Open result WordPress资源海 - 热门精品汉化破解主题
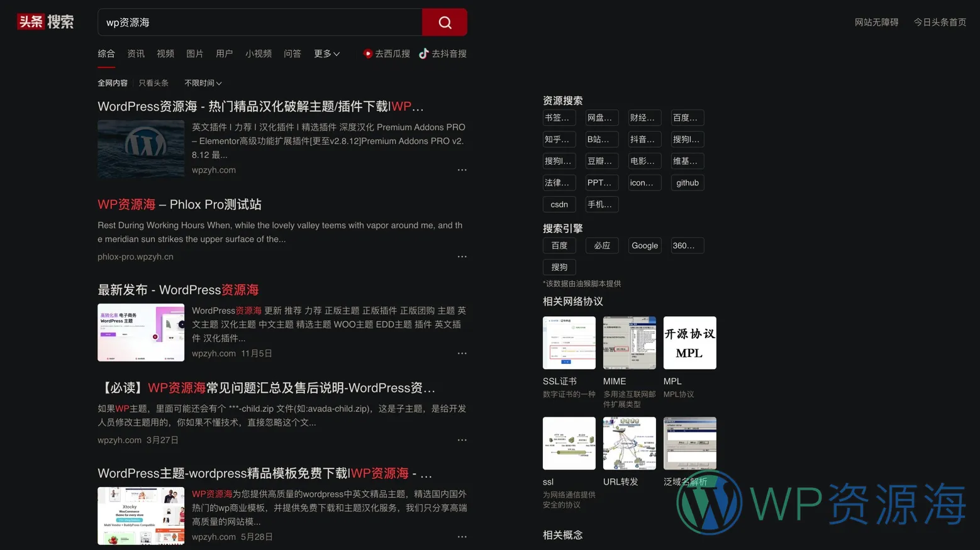The image size is (980, 550). pos(260,106)
